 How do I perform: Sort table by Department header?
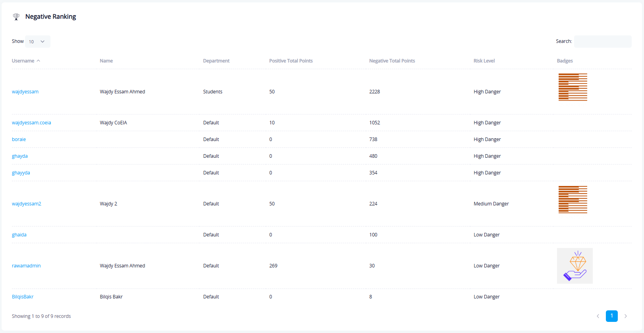click(216, 61)
